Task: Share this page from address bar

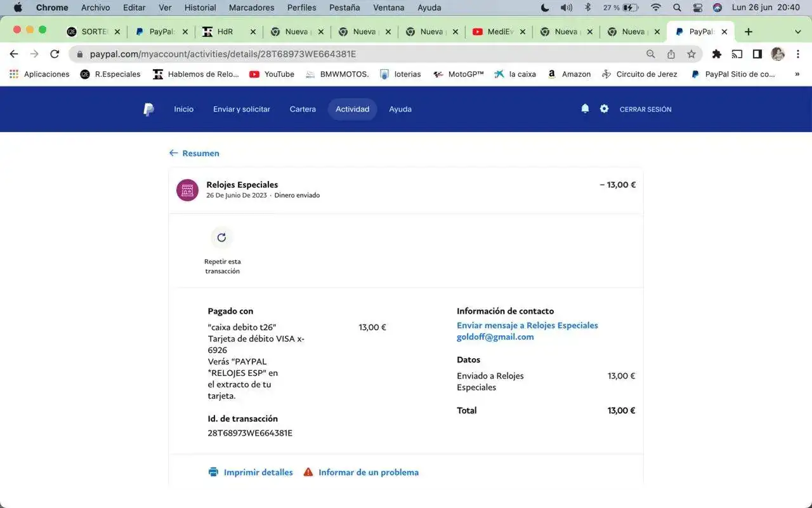Action: point(671,54)
